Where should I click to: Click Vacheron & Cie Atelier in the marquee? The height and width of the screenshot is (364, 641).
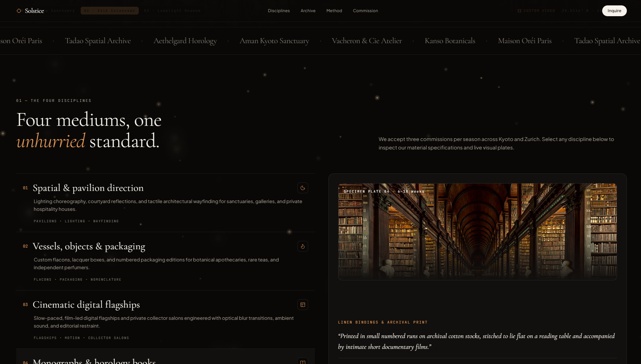pyautogui.click(x=367, y=41)
